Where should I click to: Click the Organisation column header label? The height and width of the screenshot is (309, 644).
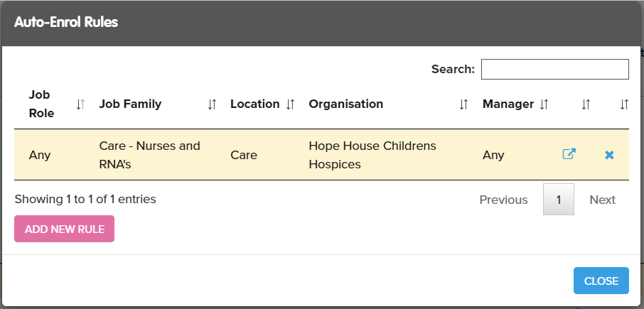click(346, 104)
